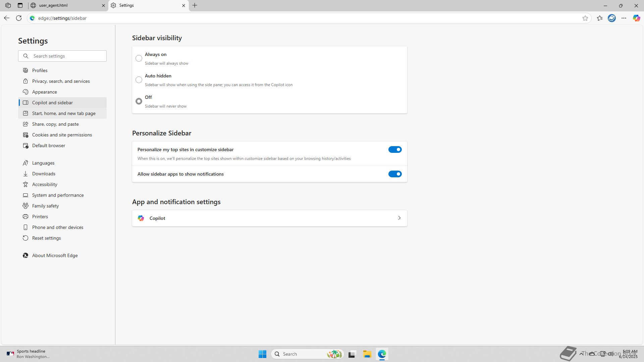Add this page to favorites using the star icon
The image size is (644, 362).
pos(585,18)
